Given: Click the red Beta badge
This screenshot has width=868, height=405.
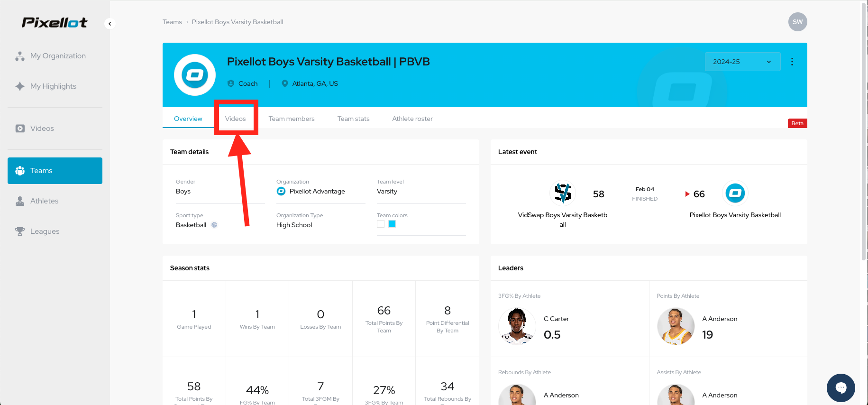Looking at the screenshot, I should [797, 123].
